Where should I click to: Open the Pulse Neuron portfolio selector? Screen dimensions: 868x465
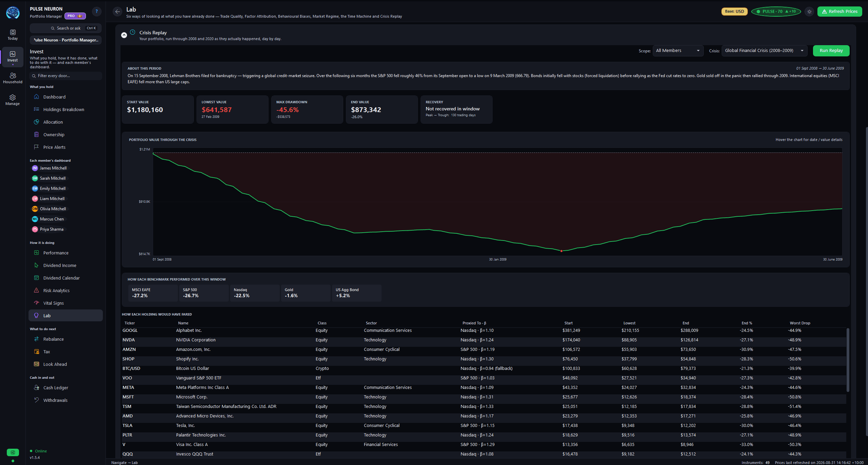tap(66, 40)
